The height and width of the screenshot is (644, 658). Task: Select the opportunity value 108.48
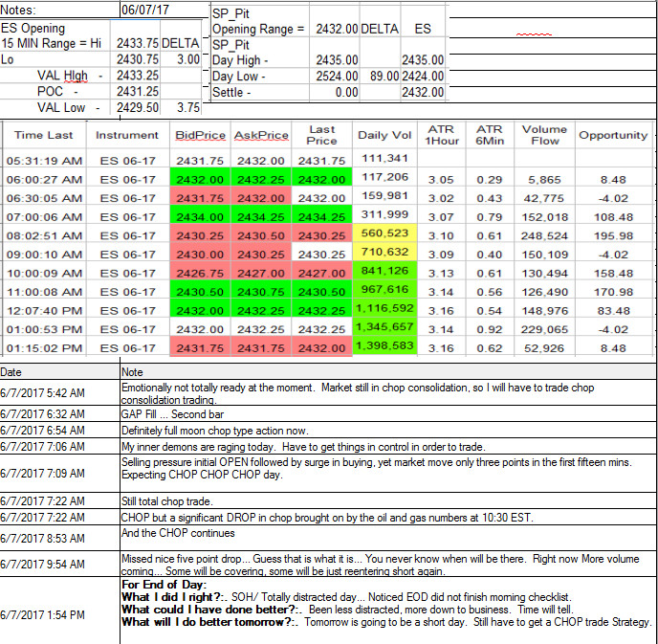pyautogui.click(x=613, y=217)
